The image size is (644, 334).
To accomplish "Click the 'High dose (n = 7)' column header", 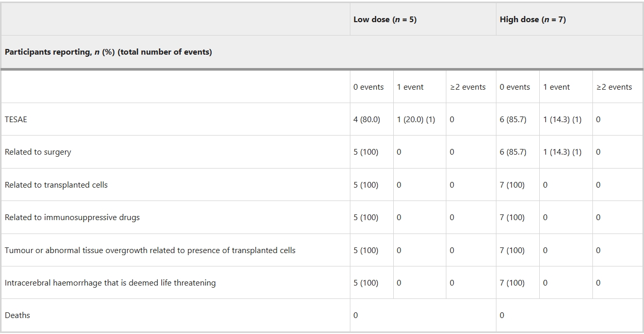I will coord(533,20).
